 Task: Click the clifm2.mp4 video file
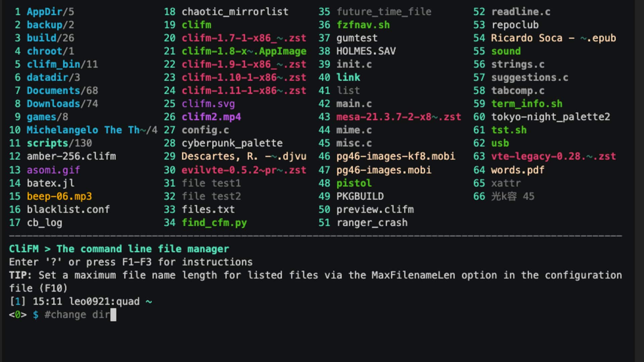tap(211, 117)
